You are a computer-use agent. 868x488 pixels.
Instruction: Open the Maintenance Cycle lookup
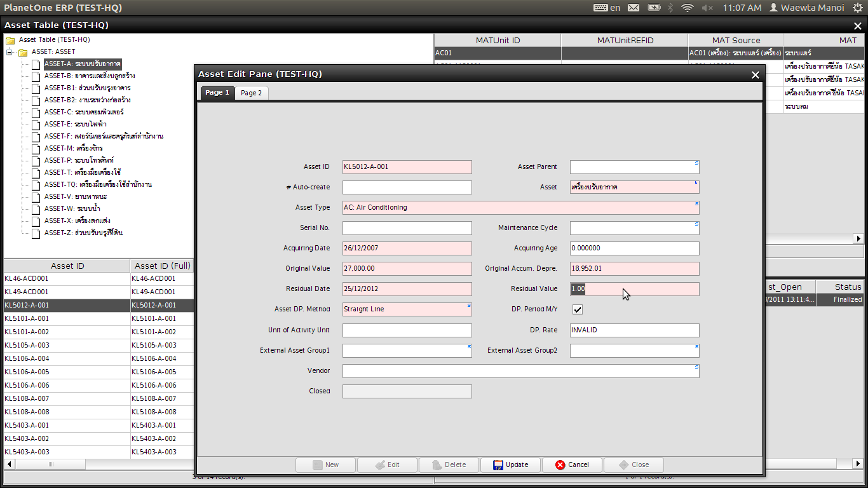pyautogui.click(x=634, y=228)
